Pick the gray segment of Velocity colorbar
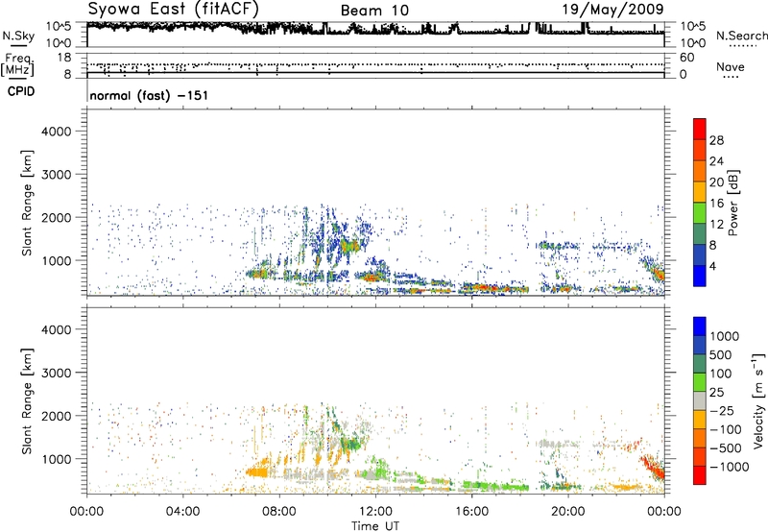This screenshot has width=768, height=532. 700,400
